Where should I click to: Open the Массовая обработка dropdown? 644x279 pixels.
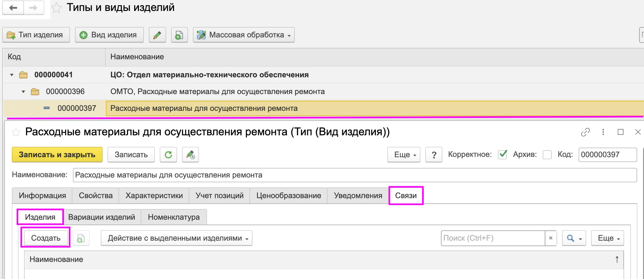244,35
